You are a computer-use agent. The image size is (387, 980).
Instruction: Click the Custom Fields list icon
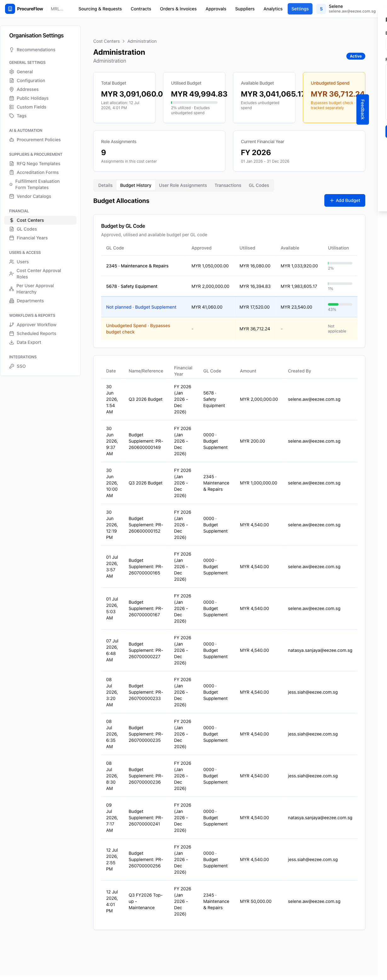[x=12, y=107]
